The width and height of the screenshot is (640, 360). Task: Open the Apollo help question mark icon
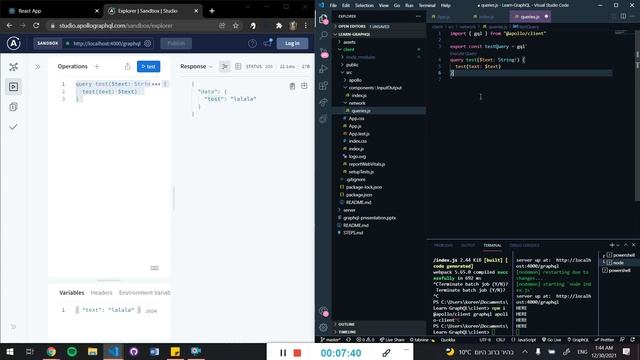click(252, 43)
